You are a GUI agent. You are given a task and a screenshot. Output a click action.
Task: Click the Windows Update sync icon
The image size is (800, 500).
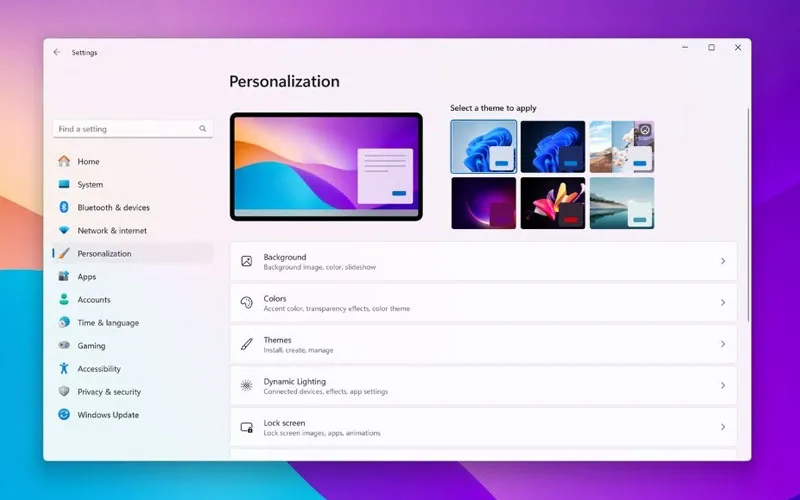pyautogui.click(x=64, y=414)
